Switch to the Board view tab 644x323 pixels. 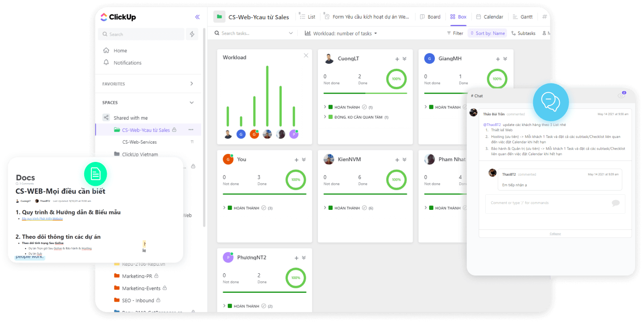point(430,16)
